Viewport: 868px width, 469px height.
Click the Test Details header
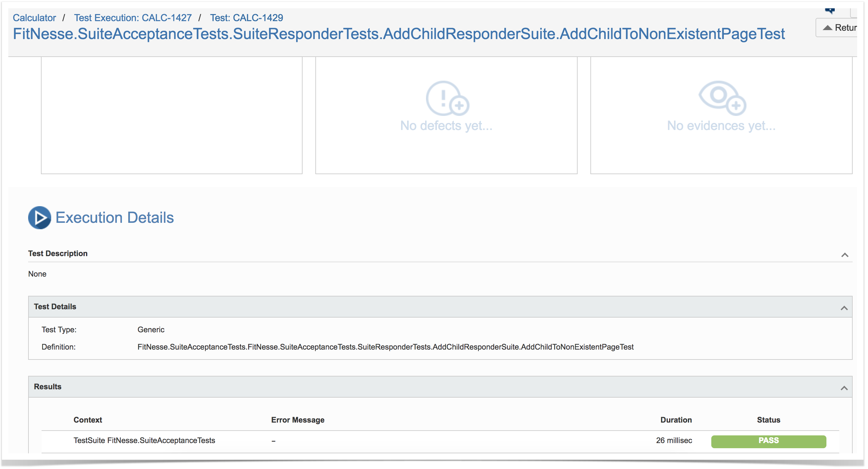click(x=440, y=307)
